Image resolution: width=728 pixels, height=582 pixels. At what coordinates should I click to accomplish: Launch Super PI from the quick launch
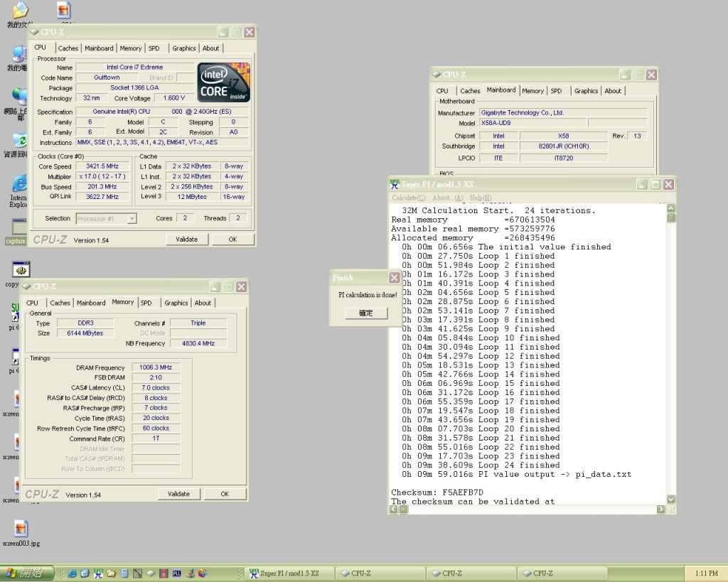(98, 573)
